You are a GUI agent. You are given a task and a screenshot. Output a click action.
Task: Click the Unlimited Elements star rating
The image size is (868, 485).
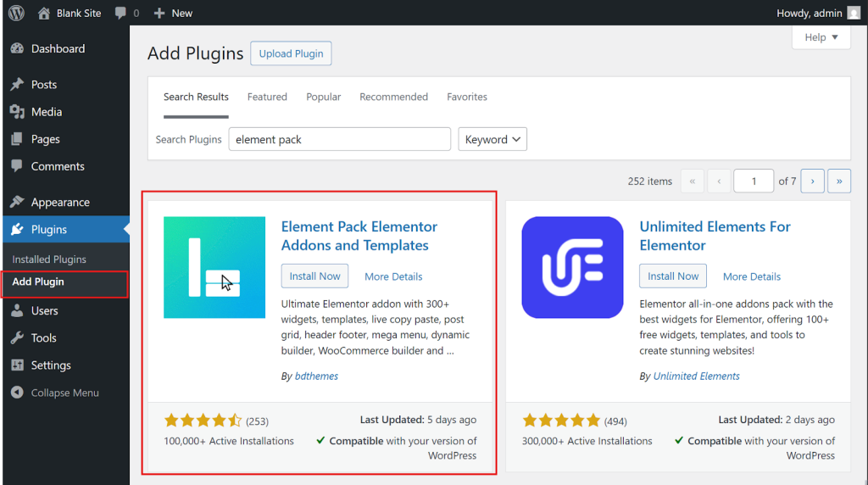click(x=561, y=421)
